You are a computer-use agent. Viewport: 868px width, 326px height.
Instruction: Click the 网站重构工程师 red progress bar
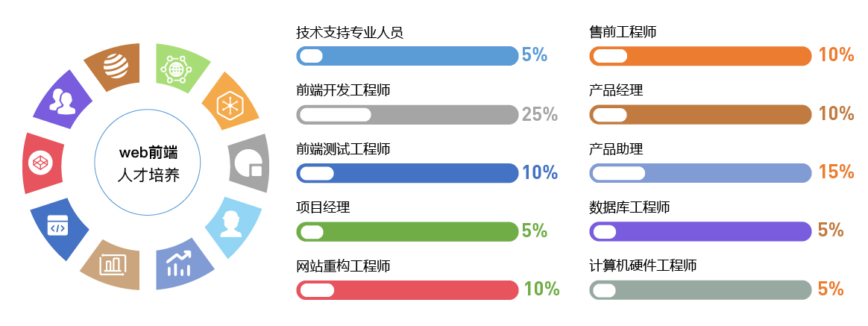(x=407, y=290)
